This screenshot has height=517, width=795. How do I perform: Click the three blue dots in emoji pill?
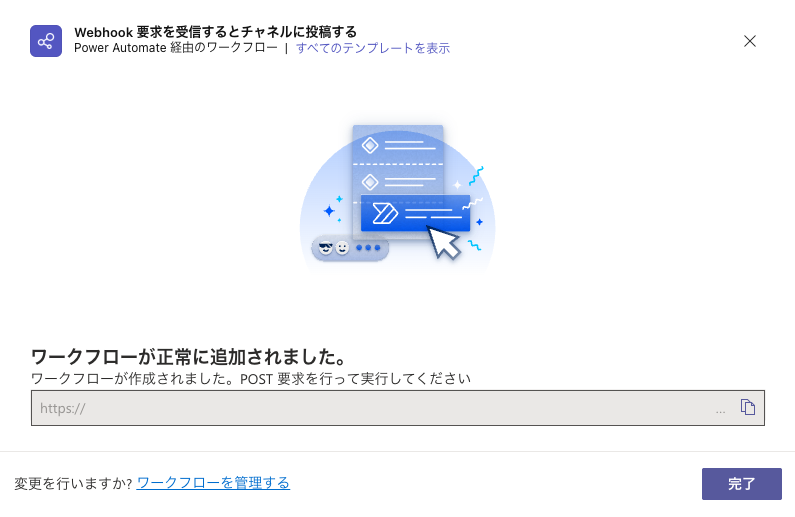pyautogui.click(x=368, y=248)
